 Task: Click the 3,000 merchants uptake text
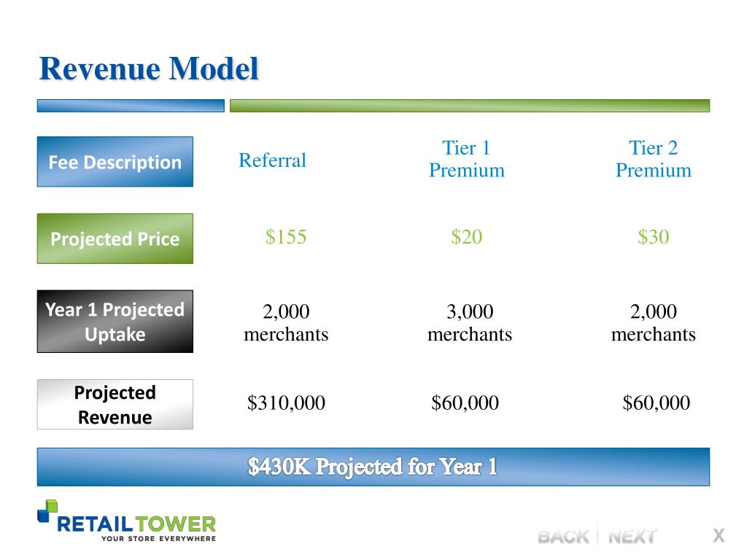coord(469,323)
